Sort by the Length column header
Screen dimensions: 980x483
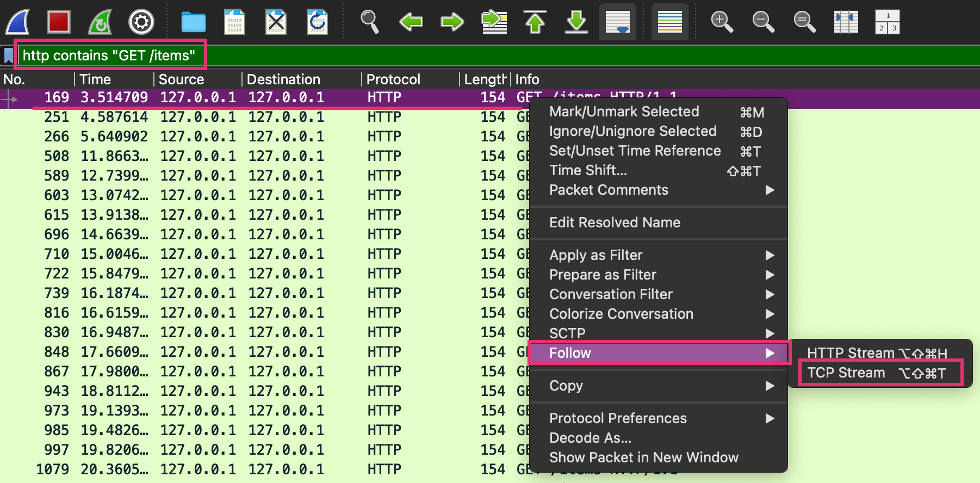pyautogui.click(x=485, y=79)
